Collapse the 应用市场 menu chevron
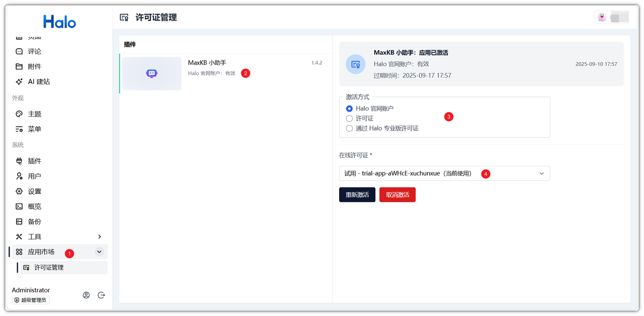The image size is (644, 316). point(99,252)
